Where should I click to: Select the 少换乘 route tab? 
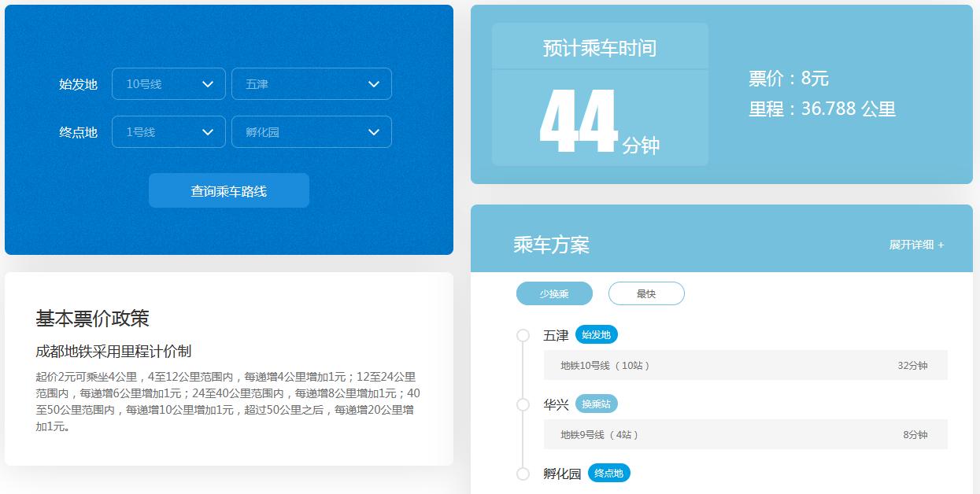553,293
